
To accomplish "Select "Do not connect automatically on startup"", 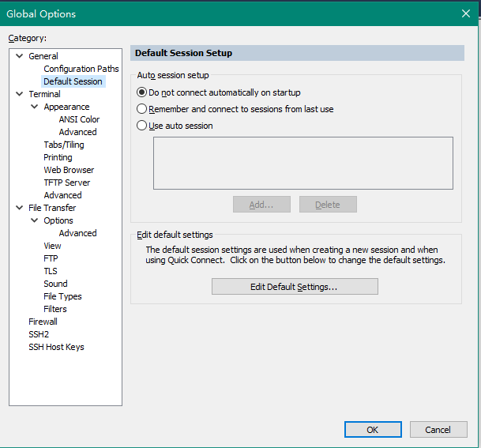I will pos(142,92).
